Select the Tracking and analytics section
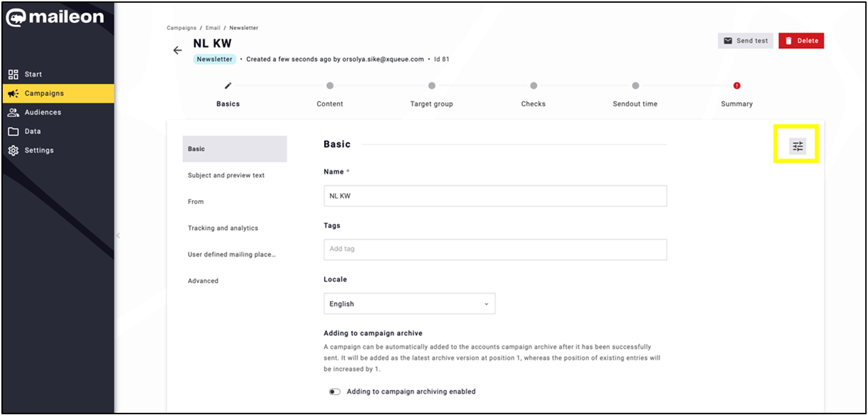868x417 pixels. tap(223, 227)
